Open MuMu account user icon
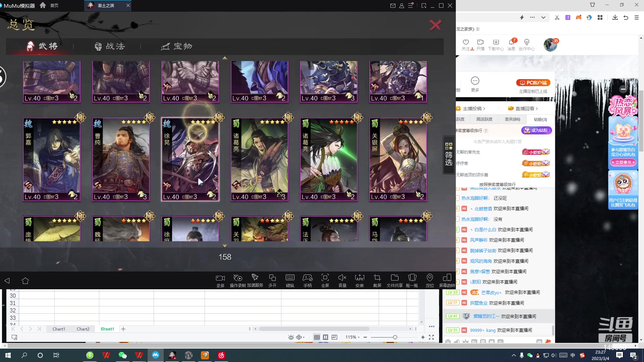 pyautogui.click(x=401, y=6)
